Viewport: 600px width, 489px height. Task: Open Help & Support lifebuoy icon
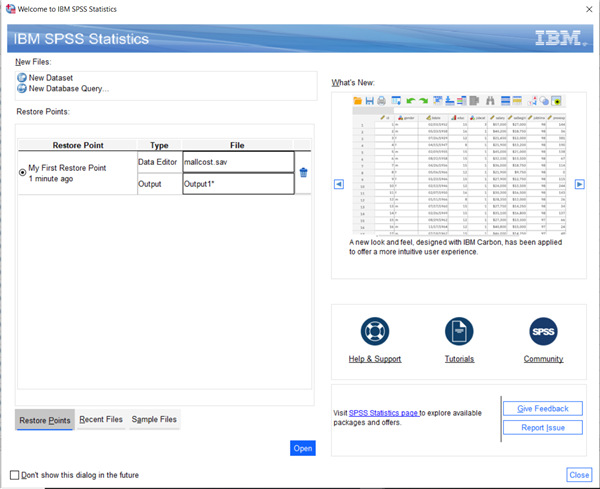point(374,332)
